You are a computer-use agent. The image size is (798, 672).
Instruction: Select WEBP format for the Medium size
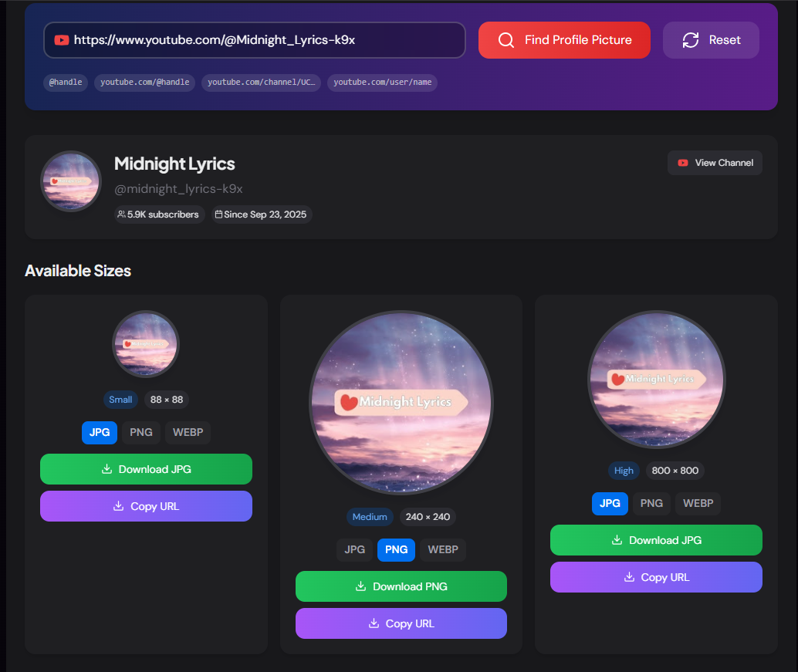point(443,549)
